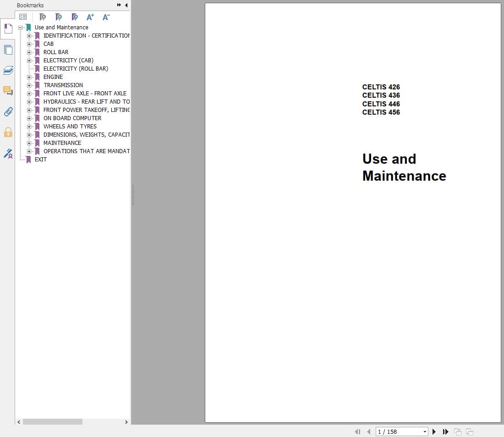Open the Security lock sidebar icon

tap(8, 132)
